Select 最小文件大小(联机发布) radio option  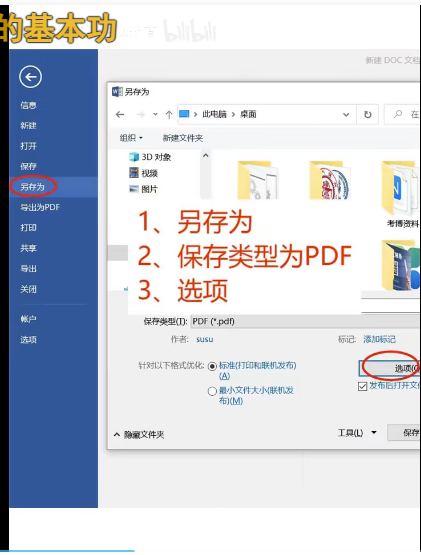click(x=212, y=391)
